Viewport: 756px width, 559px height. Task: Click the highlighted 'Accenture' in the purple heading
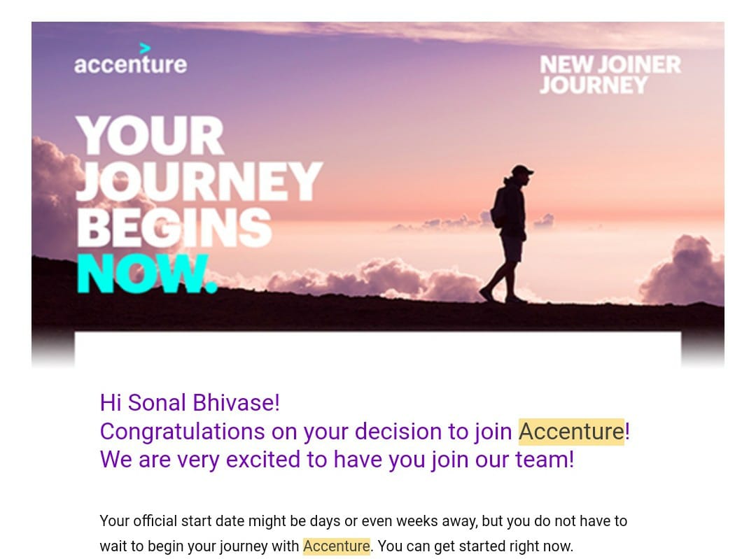coord(571,431)
